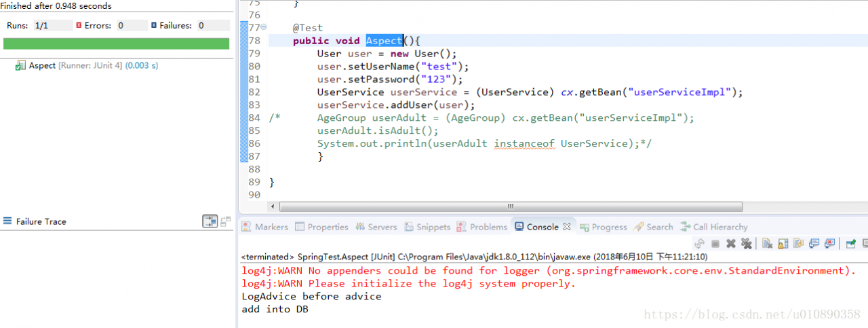The width and height of the screenshot is (868, 328).
Task: Click the Runs 1/1 field
Action: coord(53,25)
